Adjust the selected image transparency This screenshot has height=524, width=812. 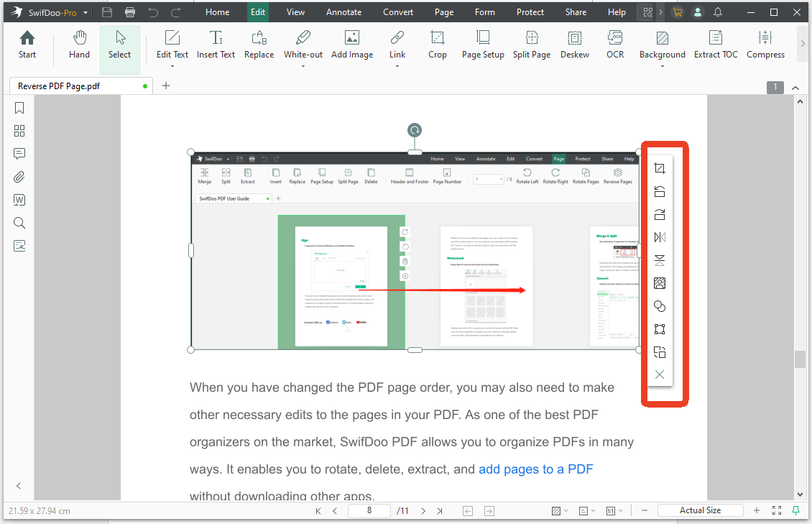[659, 306]
